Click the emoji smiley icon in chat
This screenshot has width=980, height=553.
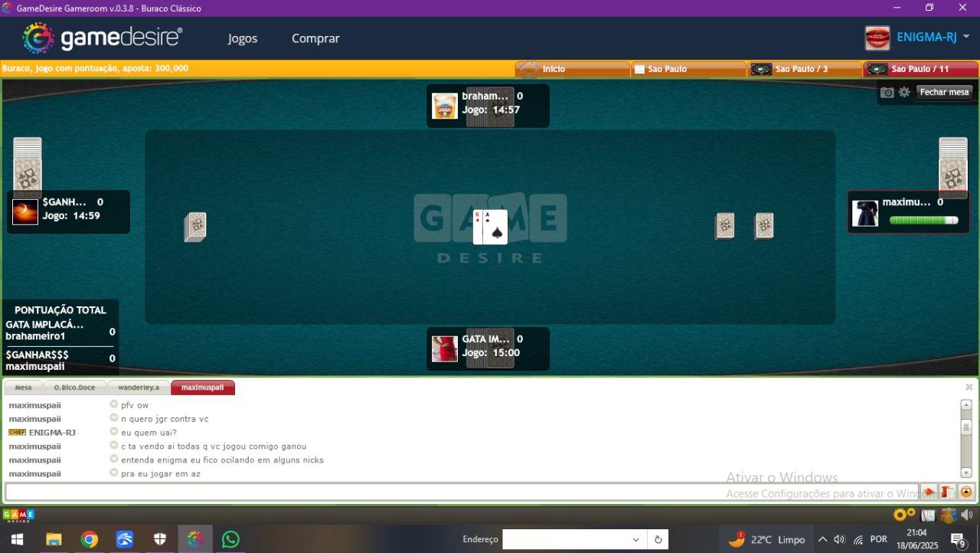(x=966, y=492)
